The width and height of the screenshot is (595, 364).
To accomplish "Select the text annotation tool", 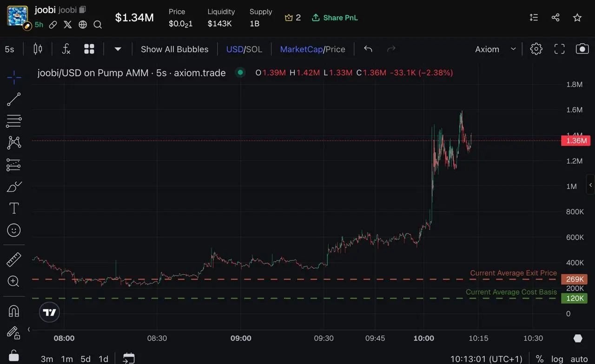I will pos(14,208).
